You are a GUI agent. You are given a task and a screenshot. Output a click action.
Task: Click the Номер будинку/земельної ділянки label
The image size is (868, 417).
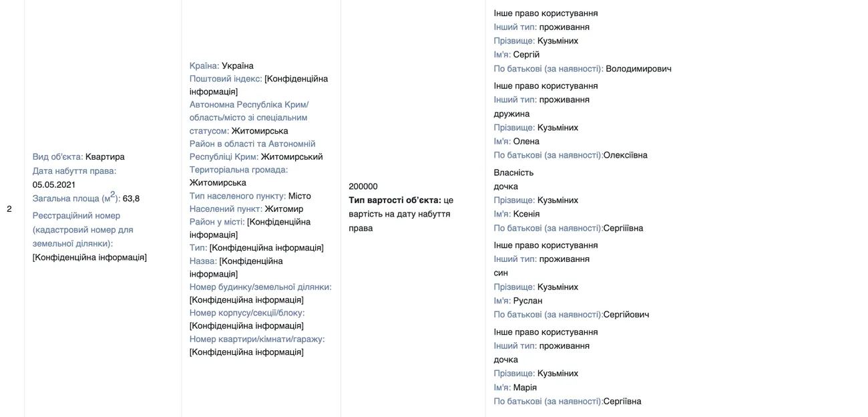coord(260,287)
